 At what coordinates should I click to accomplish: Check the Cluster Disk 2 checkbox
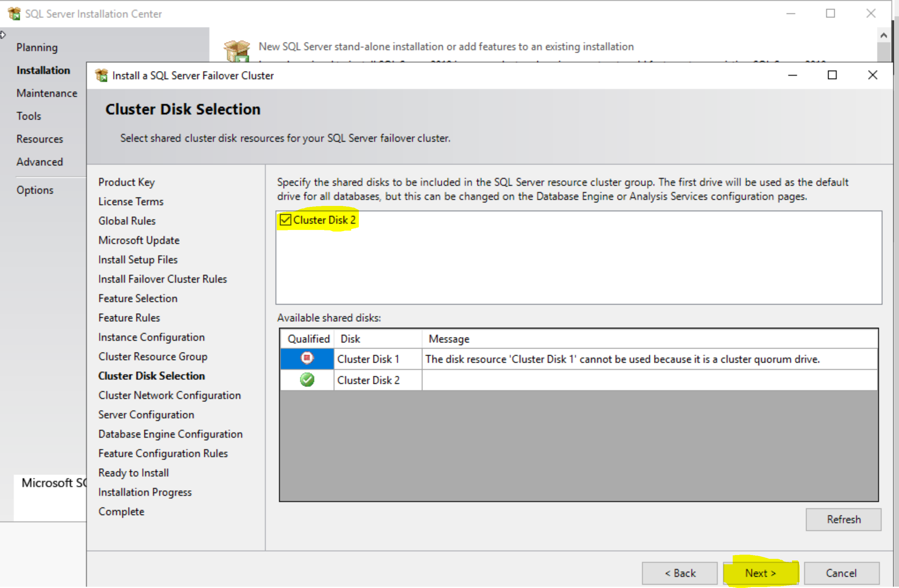pos(285,220)
